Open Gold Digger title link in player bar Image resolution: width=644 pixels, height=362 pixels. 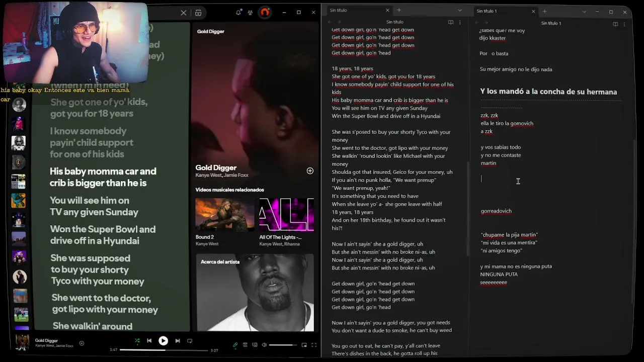tap(46, 340)
